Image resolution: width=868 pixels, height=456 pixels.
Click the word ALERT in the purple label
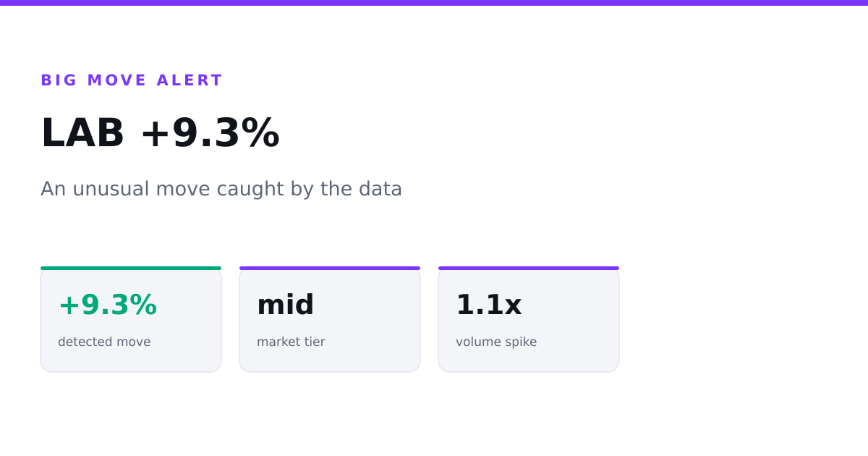190,80
